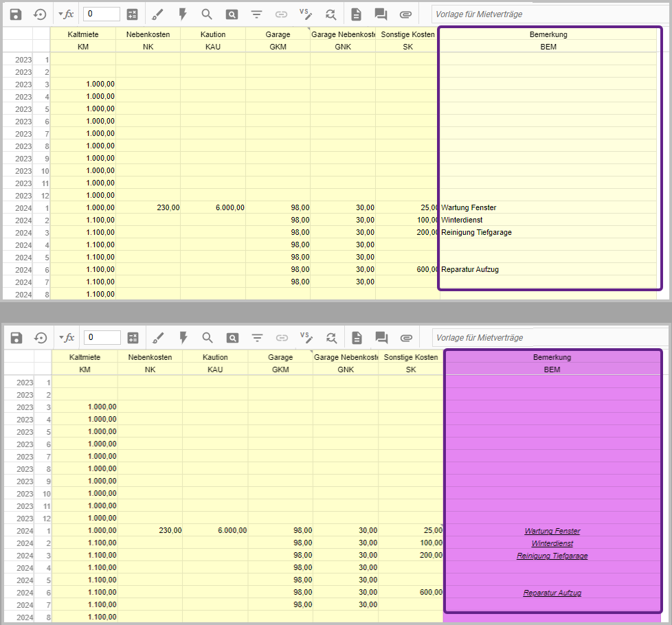Click the paperclip attachment icon in the lower toolbar
This screenshot has width=672, height=625.
click(x=405, y=337)
